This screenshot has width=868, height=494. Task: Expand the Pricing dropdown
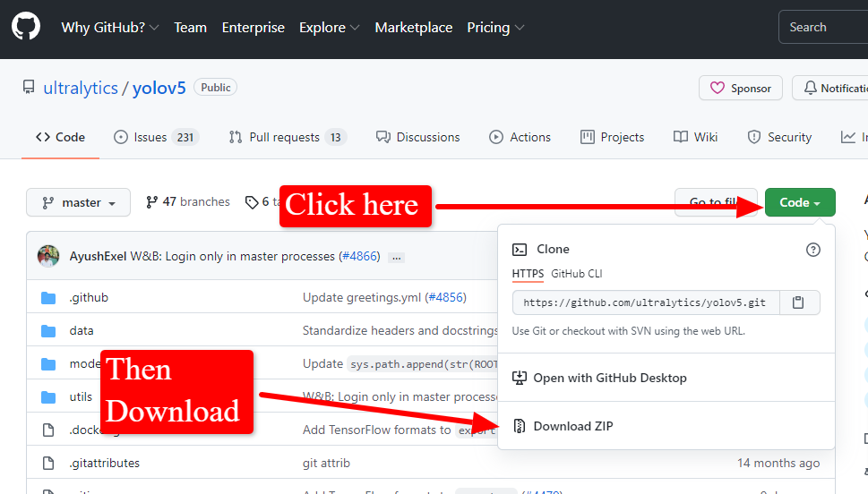pyautogui.click(x=494, y=28)
